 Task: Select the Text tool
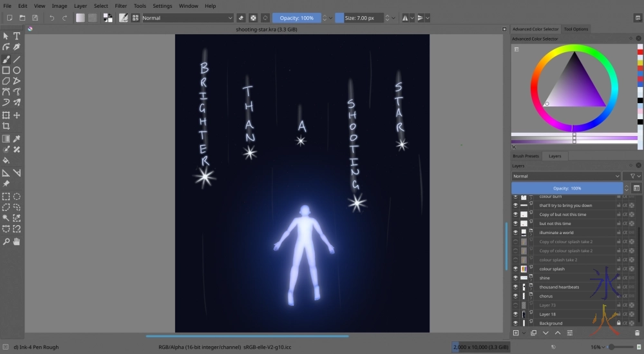(x=17, y=36)
